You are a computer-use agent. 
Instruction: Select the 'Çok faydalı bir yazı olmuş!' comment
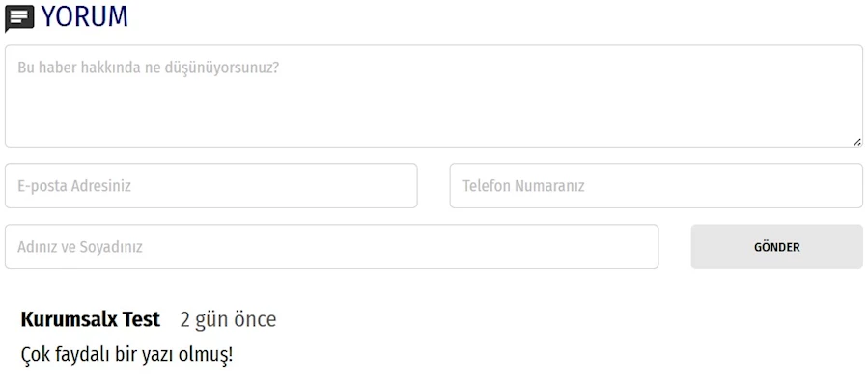[x=126, y=354]
